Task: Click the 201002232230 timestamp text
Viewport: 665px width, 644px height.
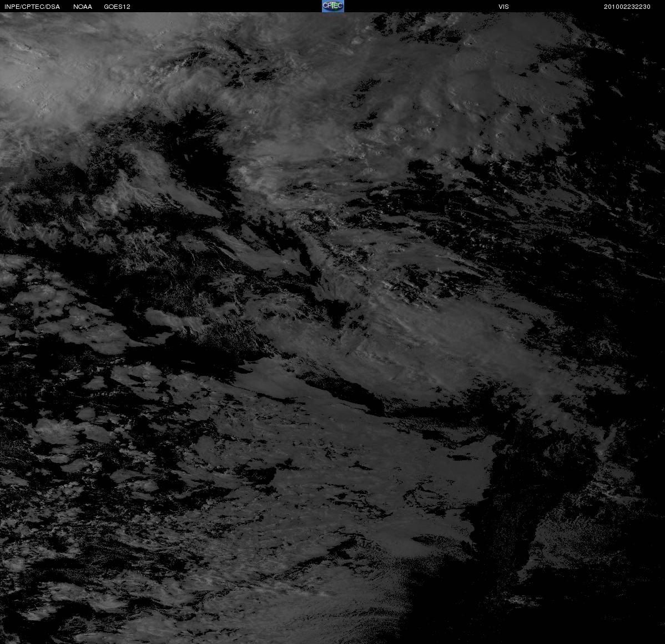Action: [627, 7]
